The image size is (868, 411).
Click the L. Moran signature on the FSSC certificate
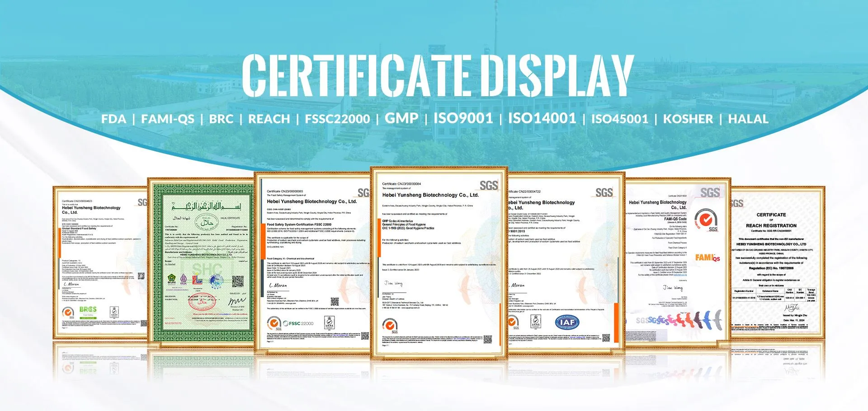click(278, 285)
